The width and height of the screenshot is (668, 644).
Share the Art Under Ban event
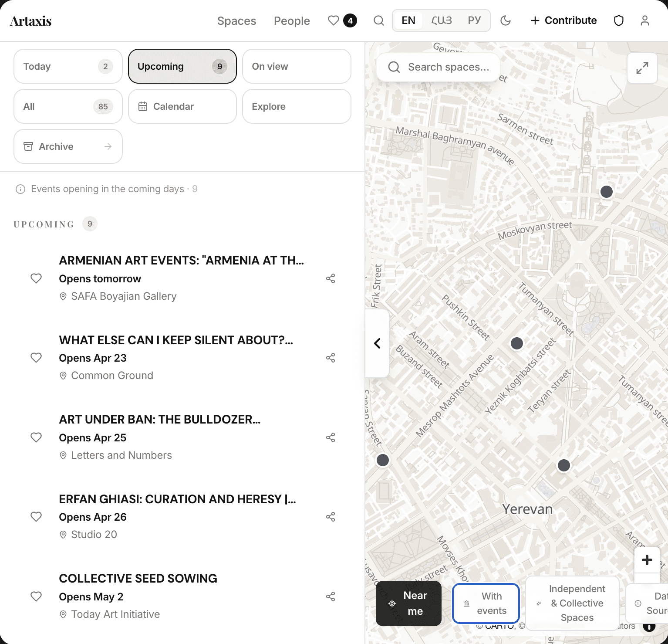coord(331,437)
